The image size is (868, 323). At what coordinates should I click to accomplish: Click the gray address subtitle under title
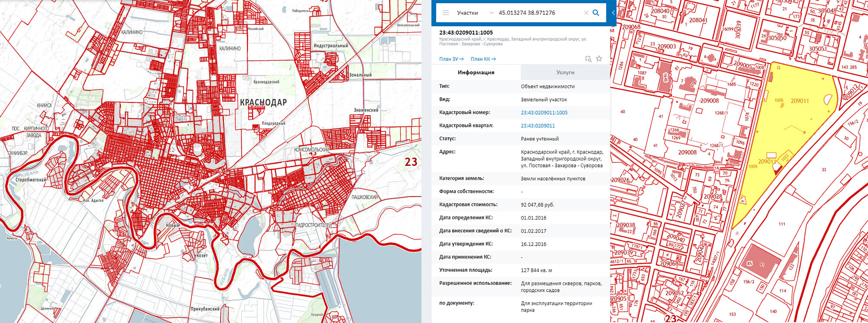tap(513, 41)
